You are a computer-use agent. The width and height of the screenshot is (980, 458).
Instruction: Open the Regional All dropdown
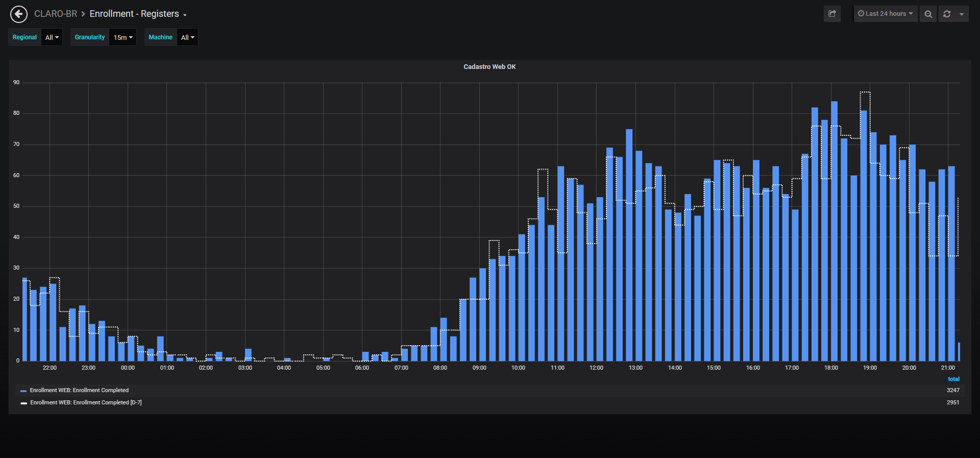pyautogui.click(x=52, y=37)
